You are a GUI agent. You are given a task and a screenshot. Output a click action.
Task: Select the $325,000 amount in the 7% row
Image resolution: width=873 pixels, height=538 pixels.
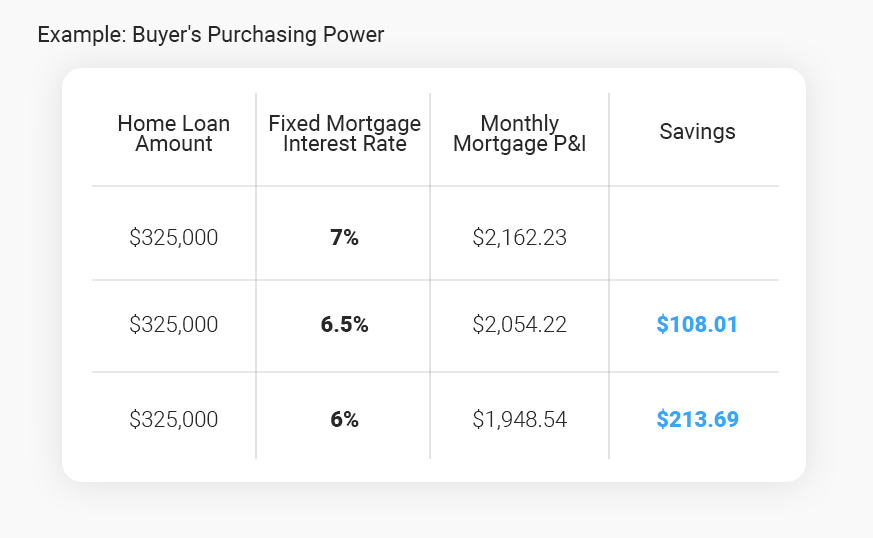174,238
